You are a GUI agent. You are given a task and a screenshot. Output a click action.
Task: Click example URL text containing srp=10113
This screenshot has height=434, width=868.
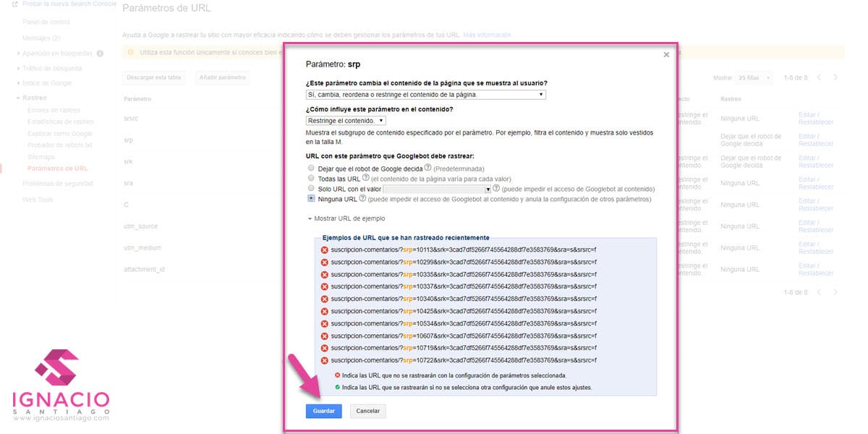point(464,250)
